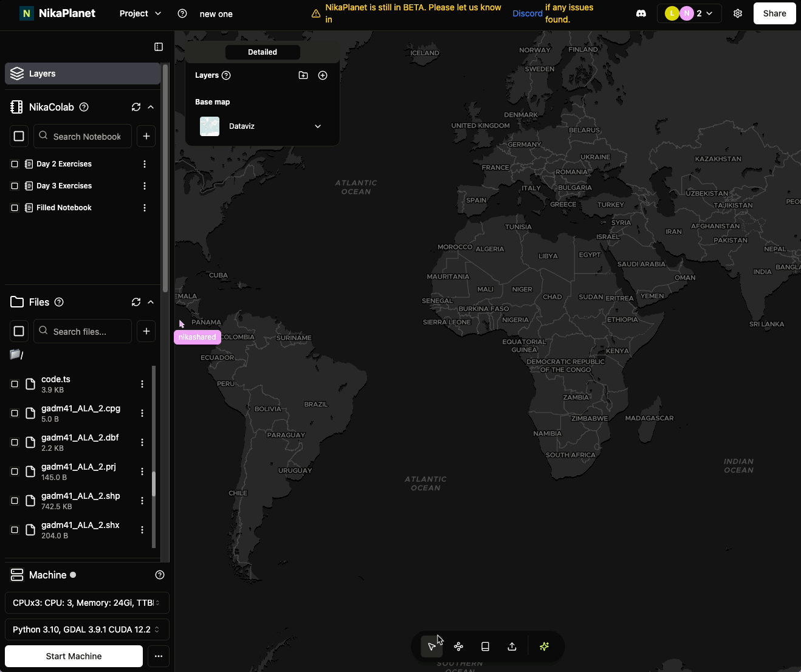Open the root folder icon in Files
The height and width of the screenshot is (672, 801).
(x=16, y=354)
